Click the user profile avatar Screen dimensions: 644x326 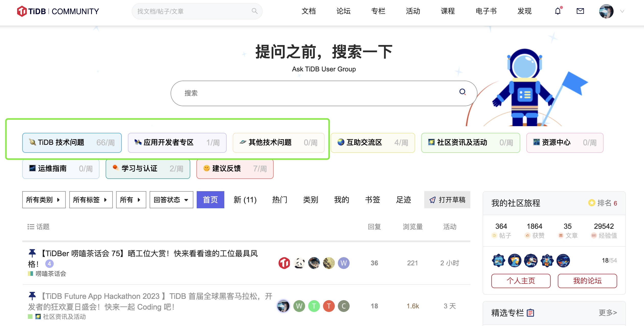point(606,11)
